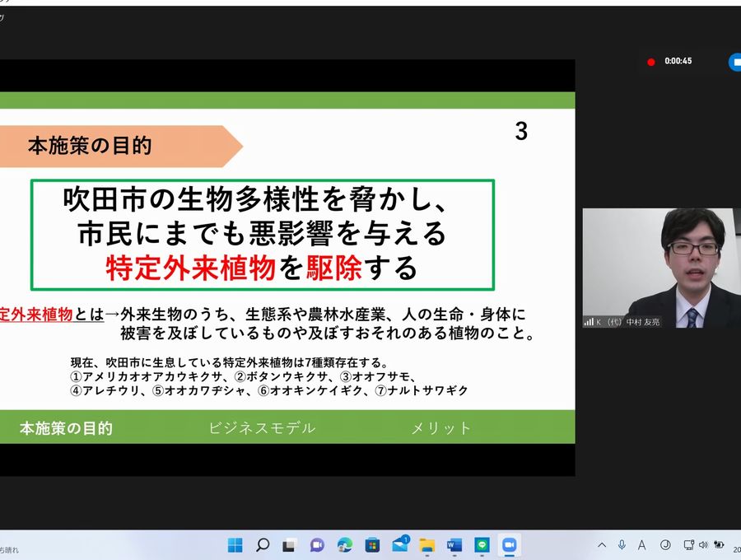Open the Windows Start menu
The height and width of the screenshot is (560, 741).
coord(235,545)
